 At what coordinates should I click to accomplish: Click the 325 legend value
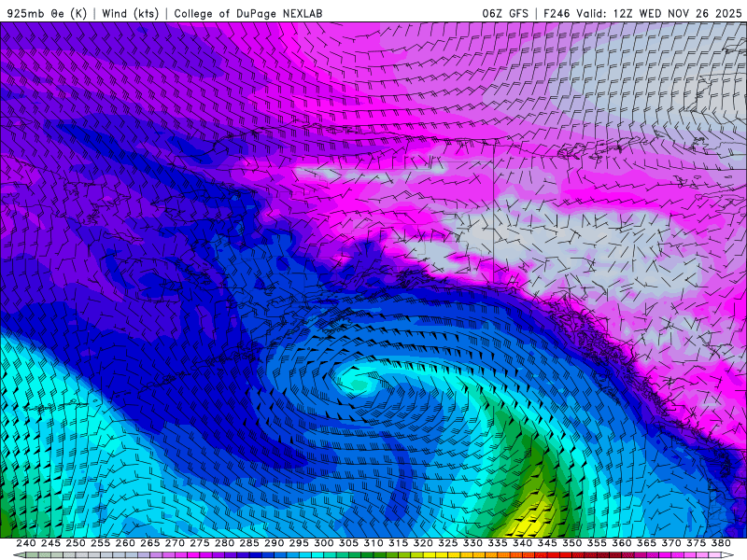448,543
